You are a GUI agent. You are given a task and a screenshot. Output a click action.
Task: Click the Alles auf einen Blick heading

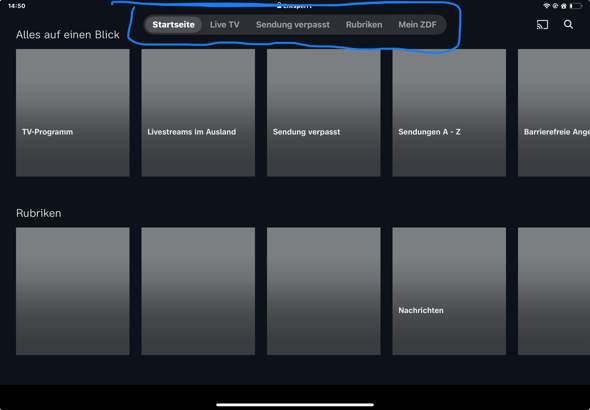[x=68, y=35]
